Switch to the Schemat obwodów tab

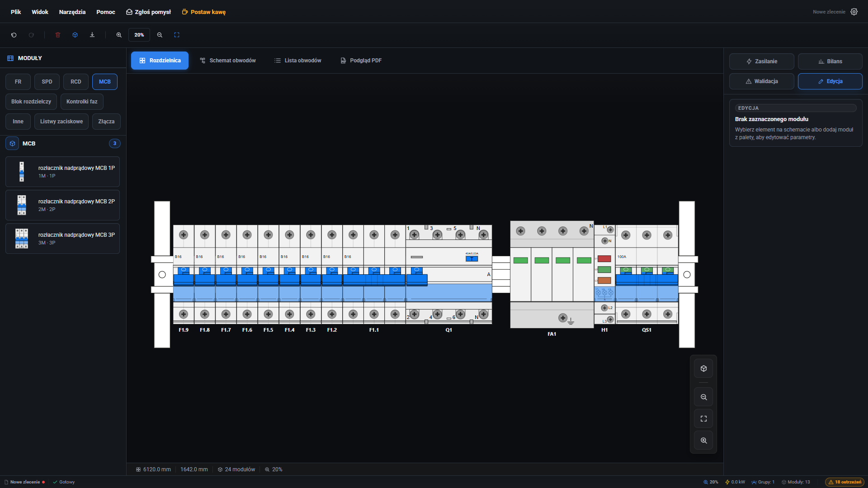point(228,61)
